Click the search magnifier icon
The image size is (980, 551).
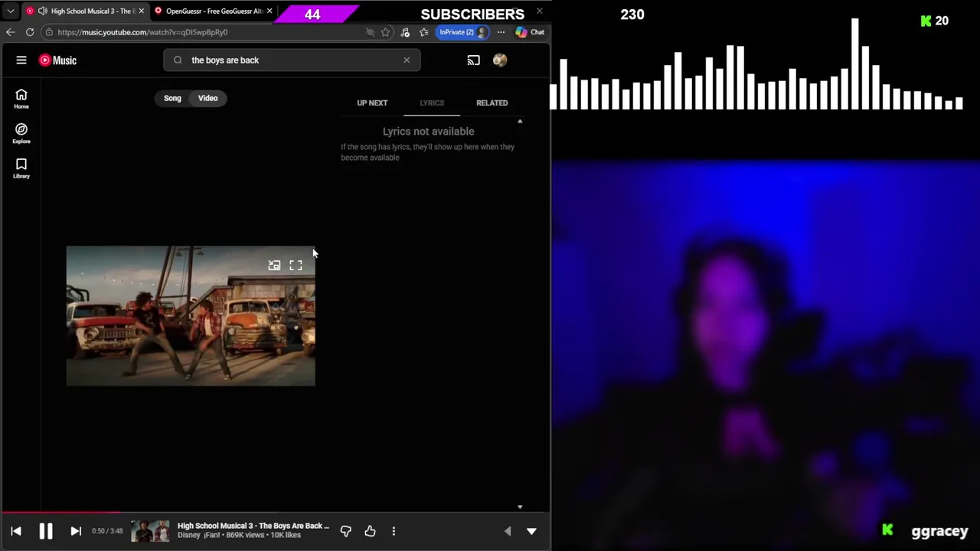178,60
